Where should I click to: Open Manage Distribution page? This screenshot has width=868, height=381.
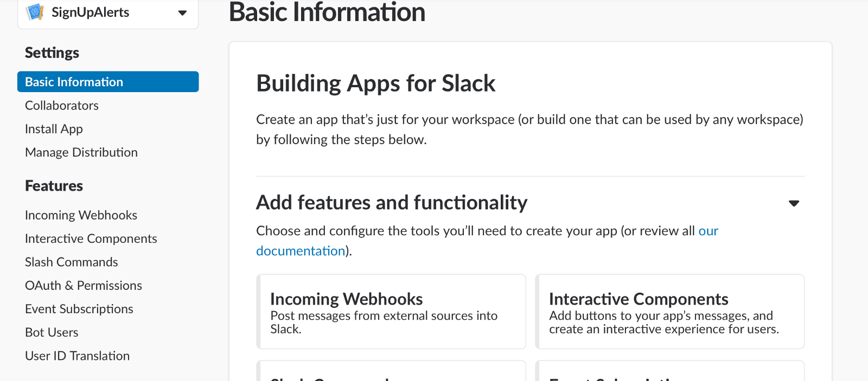point(81,152)
